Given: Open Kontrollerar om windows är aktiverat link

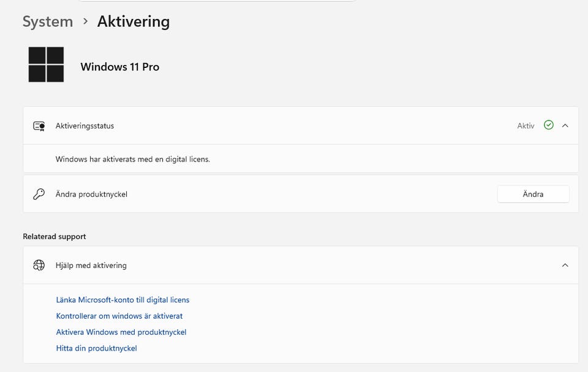Looking at the screenshot, I should pos(119,316).
